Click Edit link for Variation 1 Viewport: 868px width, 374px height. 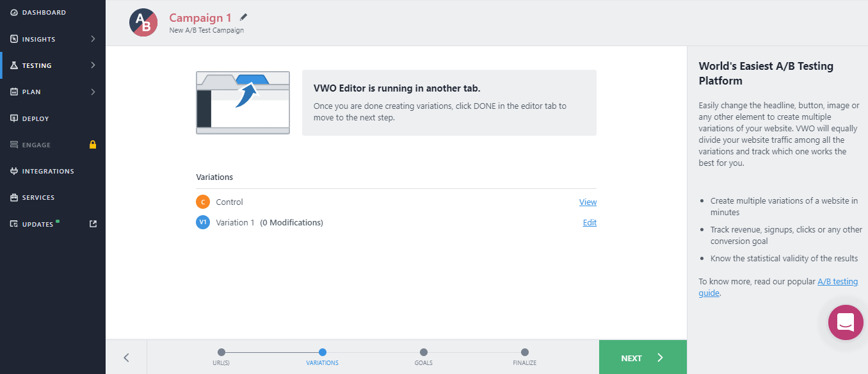tap(590, 223)
